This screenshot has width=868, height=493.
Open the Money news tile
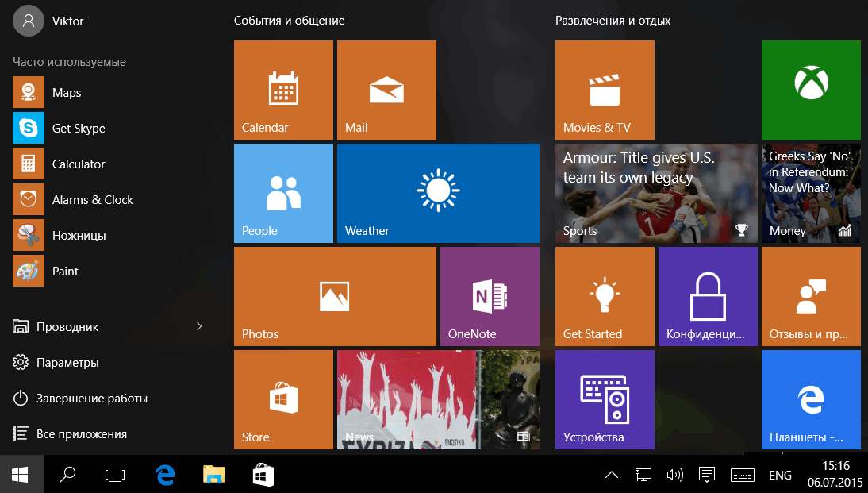pyautogui.click(x=811, y=194)
